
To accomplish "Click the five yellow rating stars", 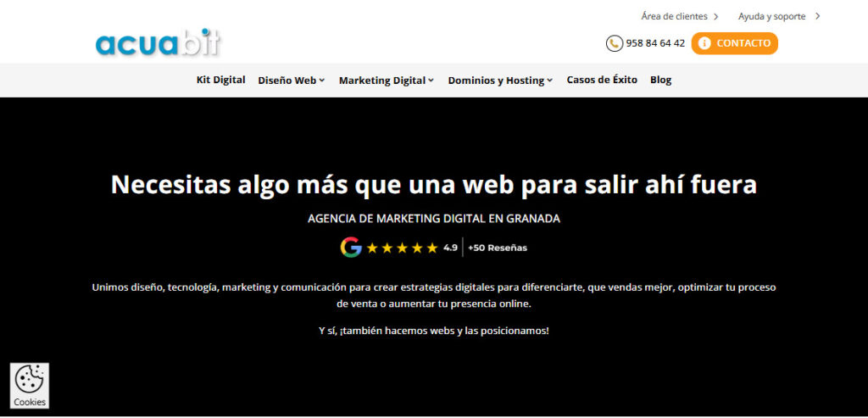I will [x=402, y=248].
